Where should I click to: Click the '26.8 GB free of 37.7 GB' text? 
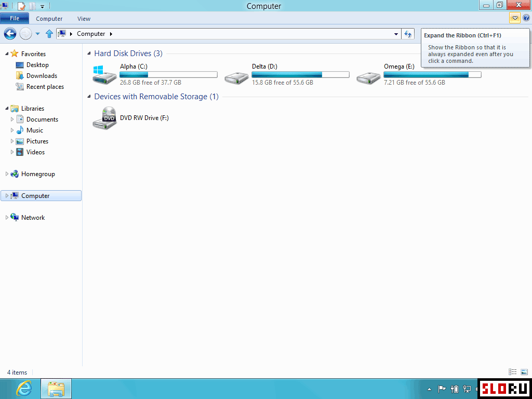(151, 83)
